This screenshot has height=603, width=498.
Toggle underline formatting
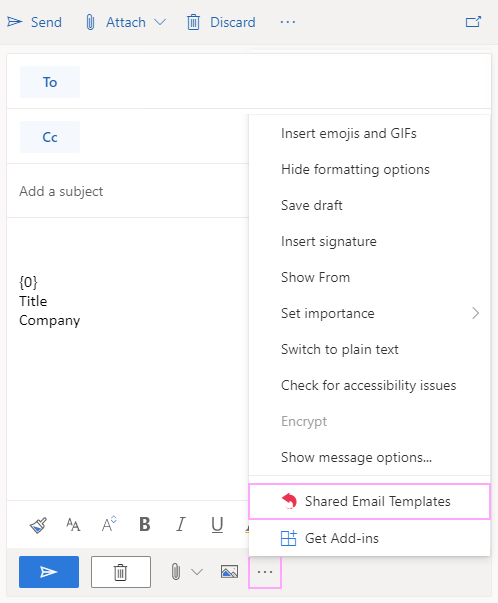click(217, 525)
